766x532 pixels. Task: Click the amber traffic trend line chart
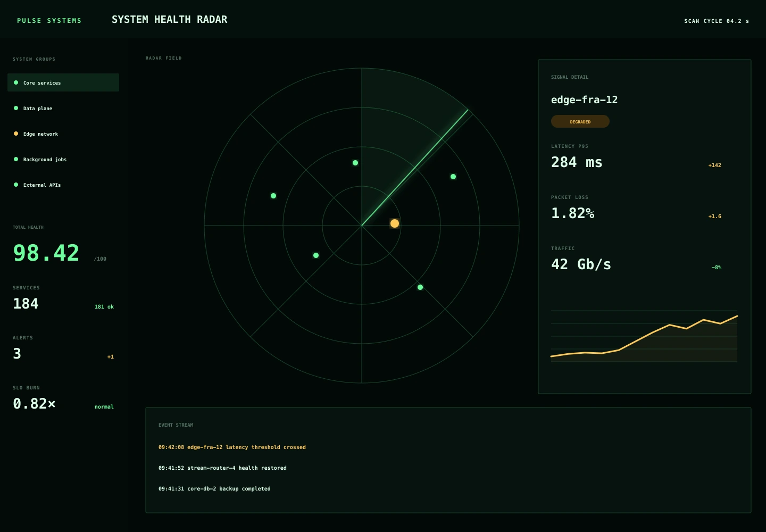644,336
